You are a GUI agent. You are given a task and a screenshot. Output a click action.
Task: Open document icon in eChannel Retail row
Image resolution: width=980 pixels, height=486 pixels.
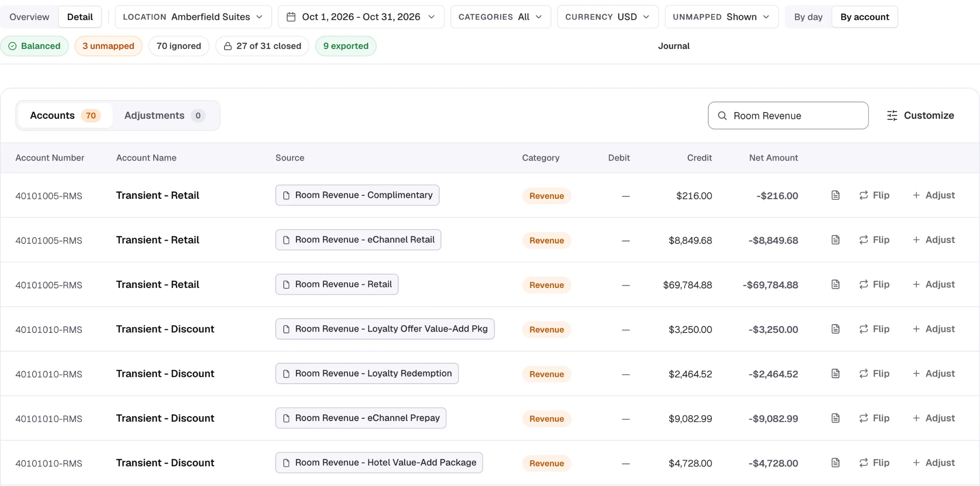[x=835, y=240]
